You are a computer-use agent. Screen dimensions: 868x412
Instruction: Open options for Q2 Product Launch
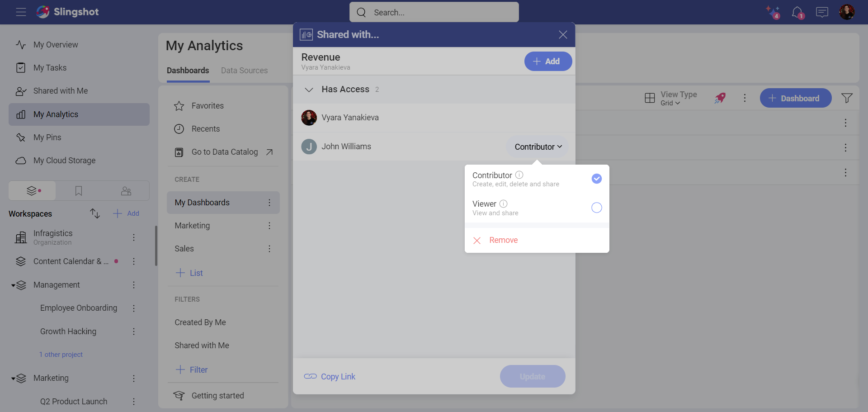point(134,402)
